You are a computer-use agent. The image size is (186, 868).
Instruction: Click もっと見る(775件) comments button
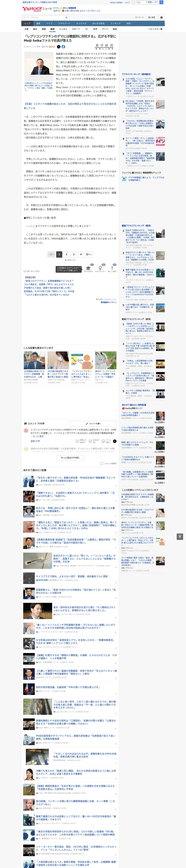click(x=70, y=458)
